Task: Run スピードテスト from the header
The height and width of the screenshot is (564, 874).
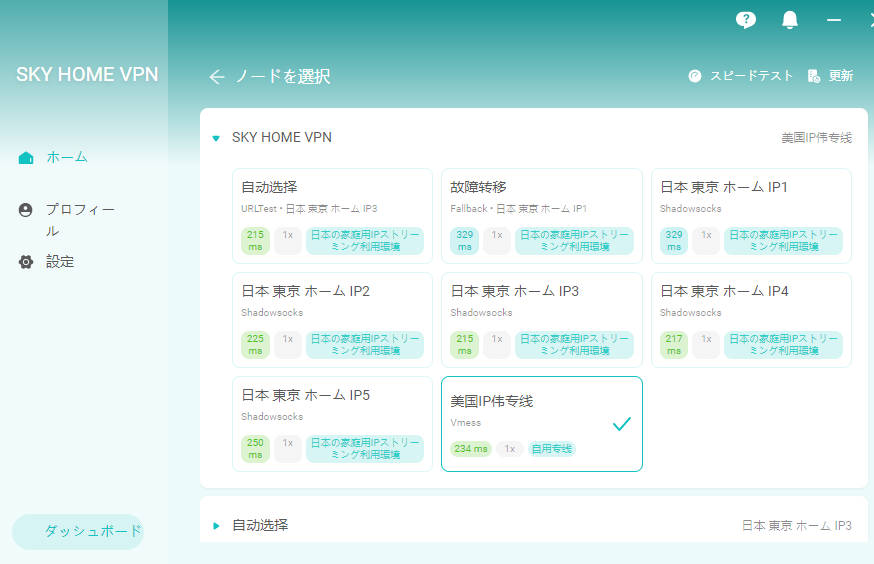Action: click(x=751, y=76)
